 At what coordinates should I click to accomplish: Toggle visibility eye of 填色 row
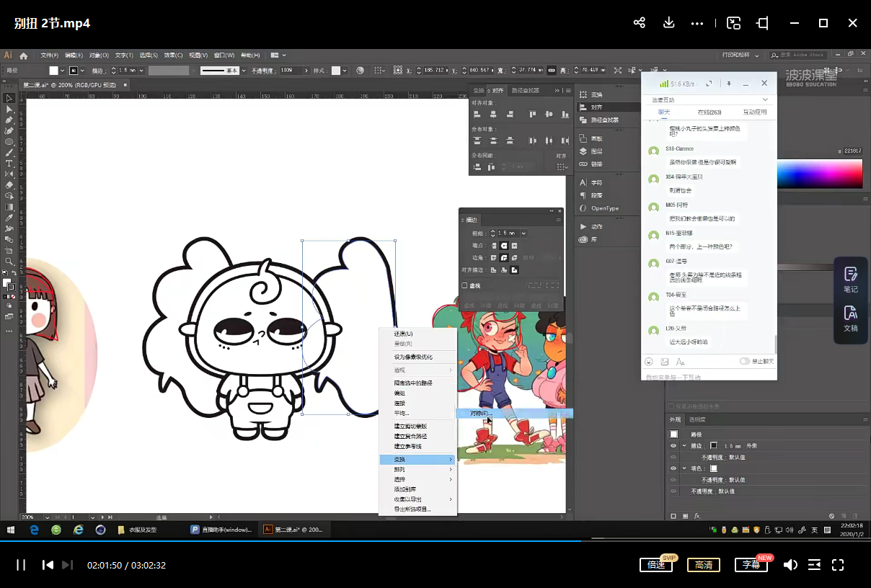tap(673, 468)
